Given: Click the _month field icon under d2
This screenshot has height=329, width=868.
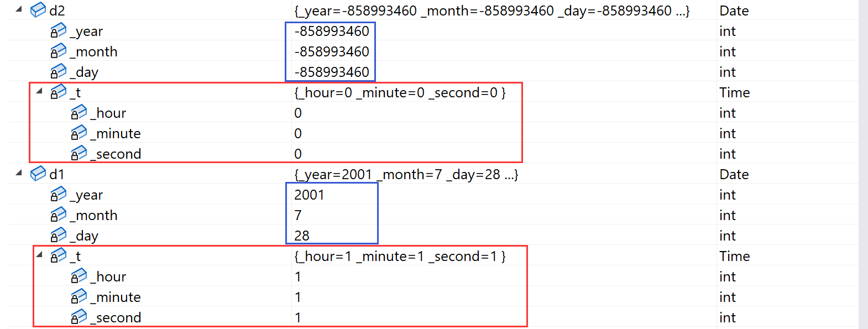Looking at the screenshot, I should 58,51.
